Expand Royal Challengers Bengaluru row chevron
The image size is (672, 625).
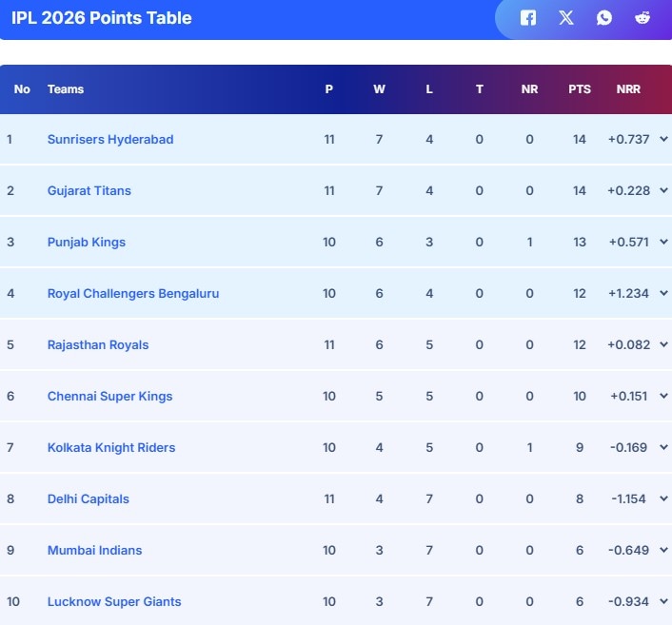[663, 293]
